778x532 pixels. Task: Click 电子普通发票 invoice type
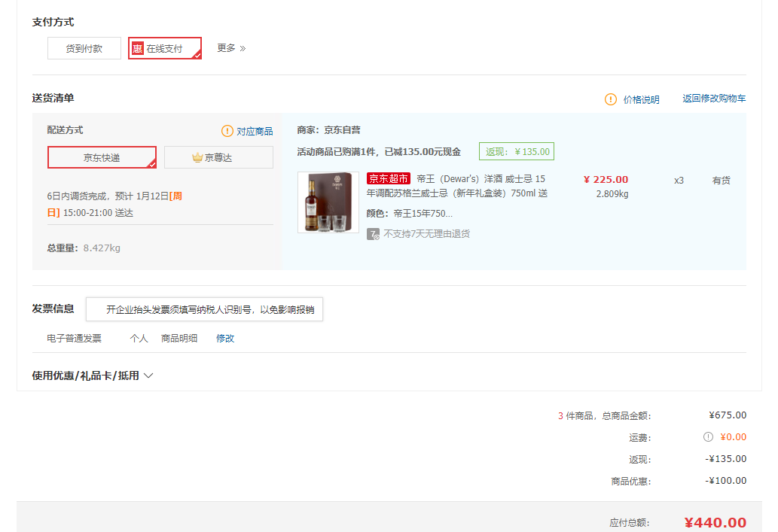pos(75,338)
